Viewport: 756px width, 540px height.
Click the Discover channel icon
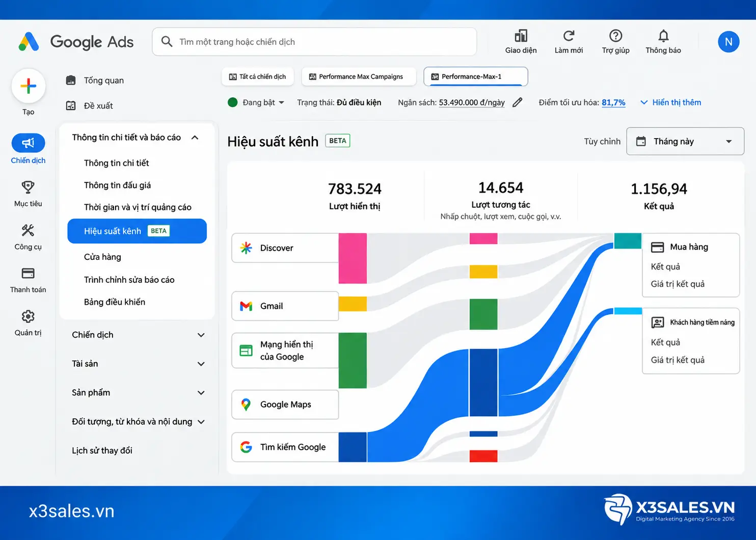[246, 248]
